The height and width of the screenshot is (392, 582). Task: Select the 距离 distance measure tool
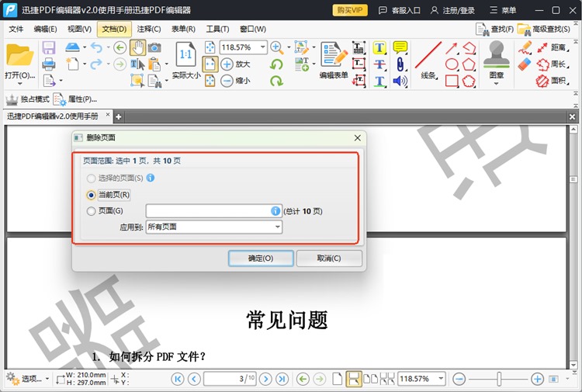click(x=553, y=47)
